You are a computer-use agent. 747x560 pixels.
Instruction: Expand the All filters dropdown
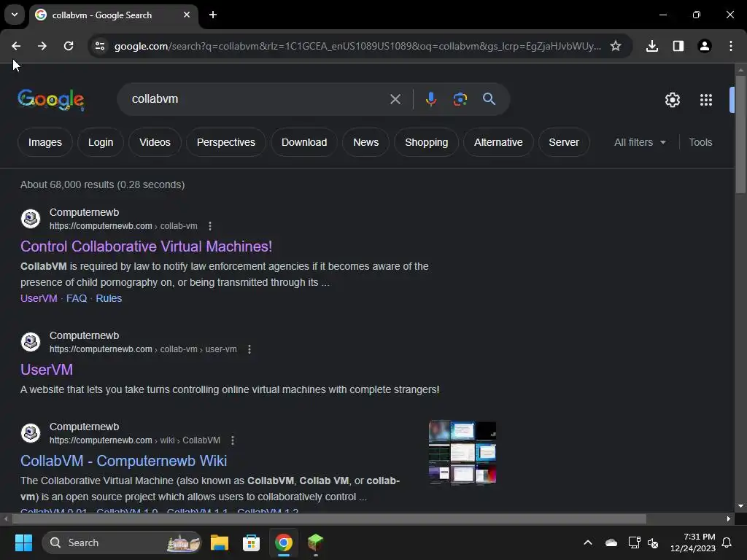click(640, 142)
